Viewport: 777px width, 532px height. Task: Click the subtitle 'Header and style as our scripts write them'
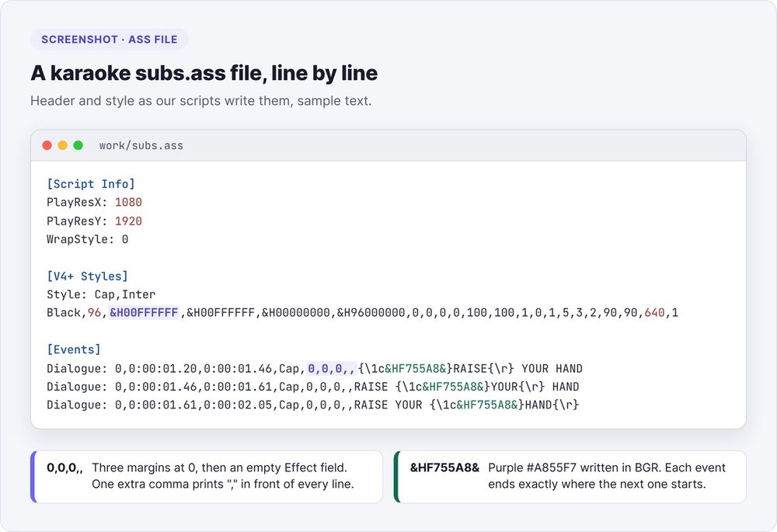(200, 100)
